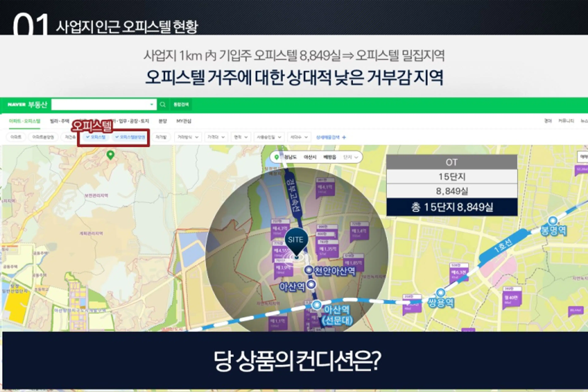This screenshot has height=392, width=588.
Task: Click the magnifier search icon
Action: coord(163,104)
